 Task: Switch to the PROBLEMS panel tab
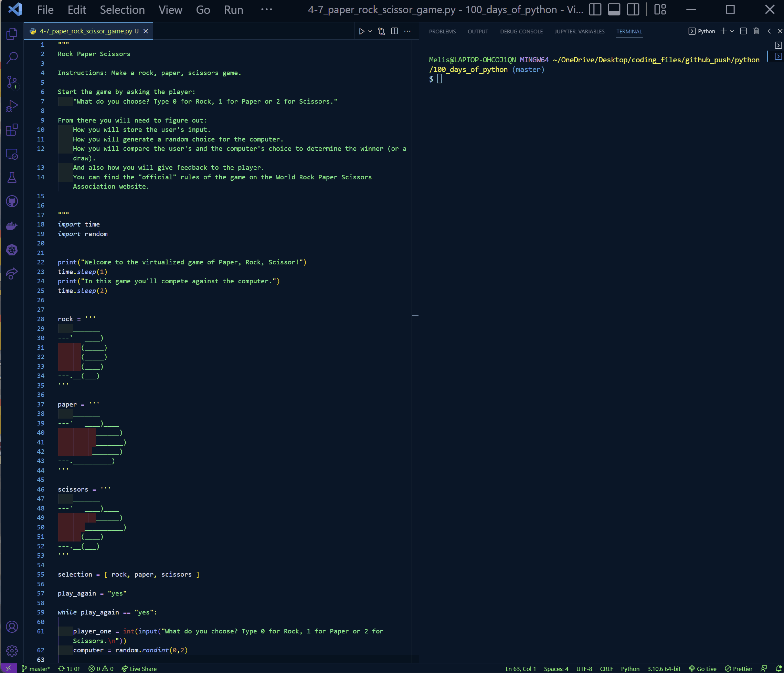tap(442, 31)
